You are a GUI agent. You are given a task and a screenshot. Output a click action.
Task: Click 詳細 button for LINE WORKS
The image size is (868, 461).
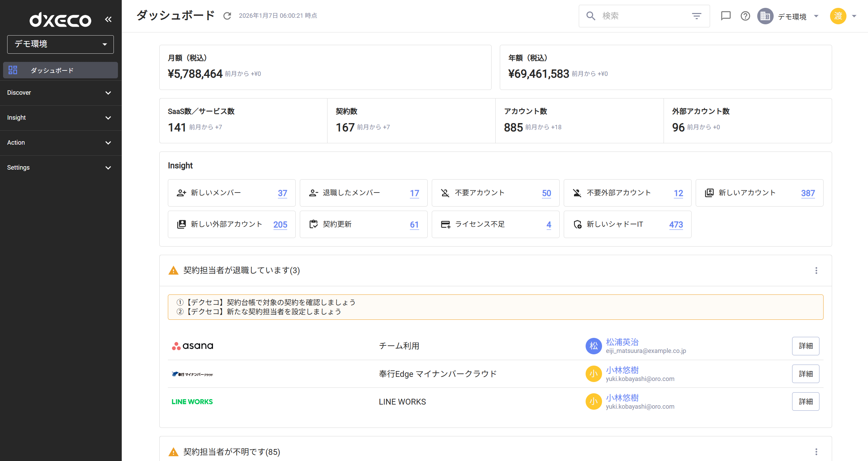(x=805, y=401)
